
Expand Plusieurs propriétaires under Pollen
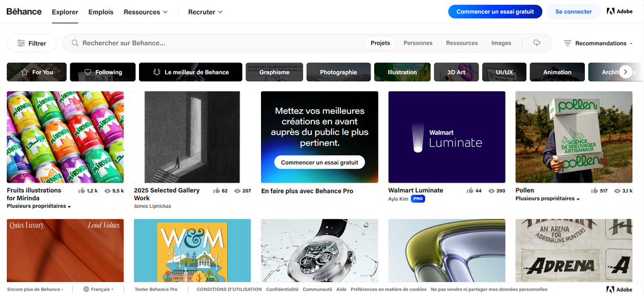(548, 198)
